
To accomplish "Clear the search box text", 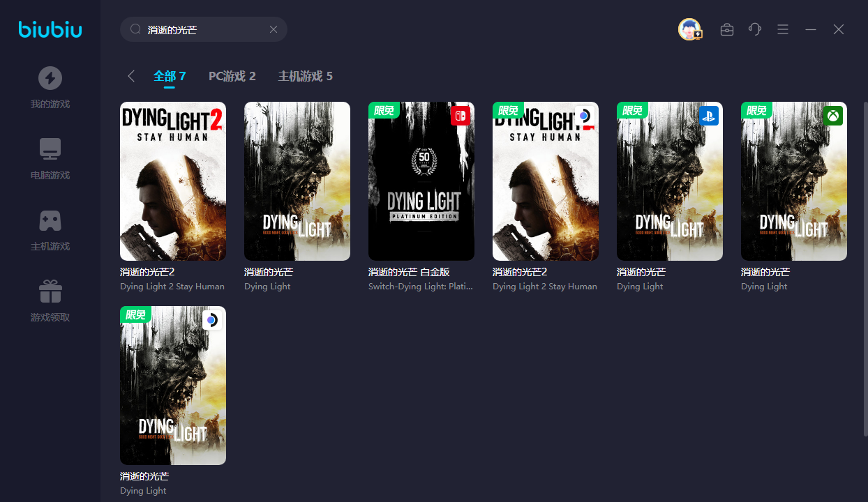I will [274, 29].
